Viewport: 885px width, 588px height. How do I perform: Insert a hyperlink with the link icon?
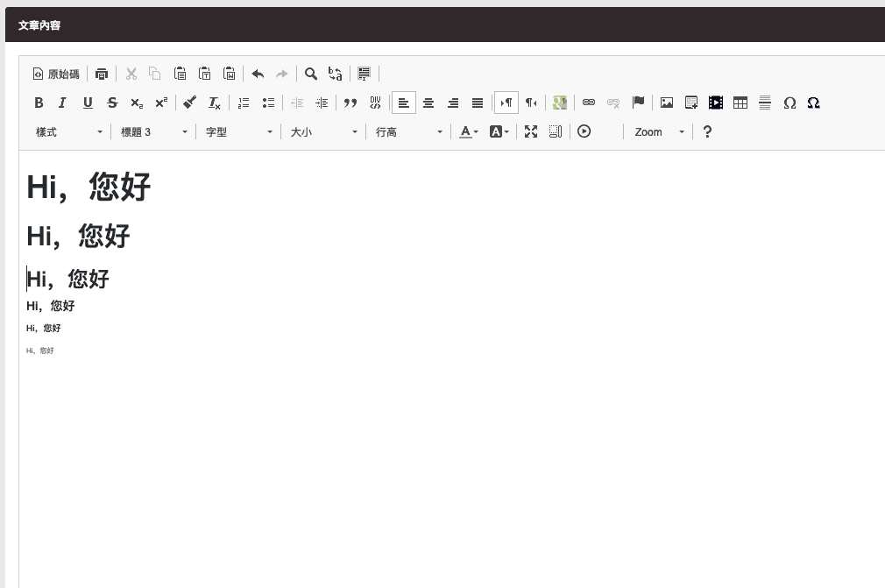[589, 103]
